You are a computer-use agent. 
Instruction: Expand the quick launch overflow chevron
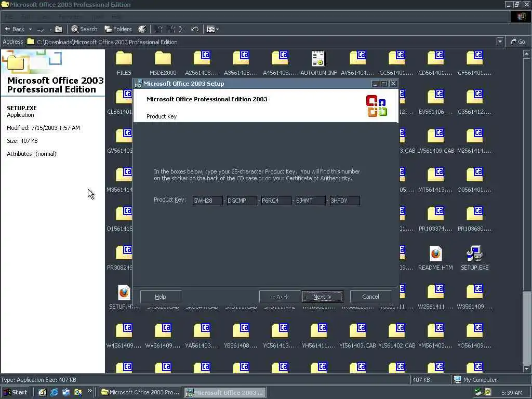coord(89,391)
